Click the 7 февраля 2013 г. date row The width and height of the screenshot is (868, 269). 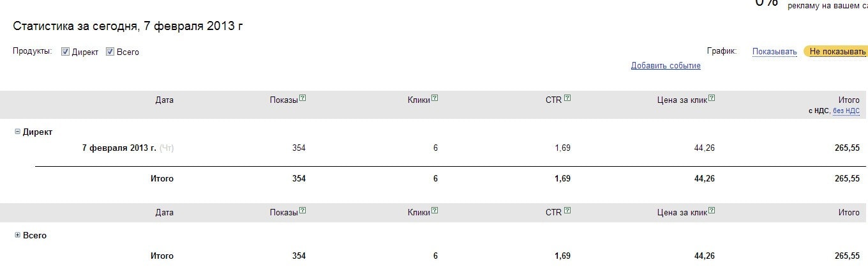tap(119, 148)
